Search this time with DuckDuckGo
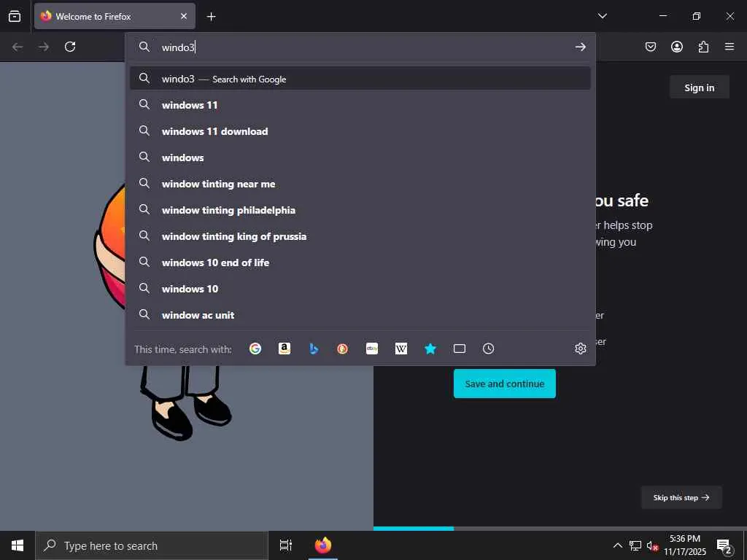 (343, 349)
